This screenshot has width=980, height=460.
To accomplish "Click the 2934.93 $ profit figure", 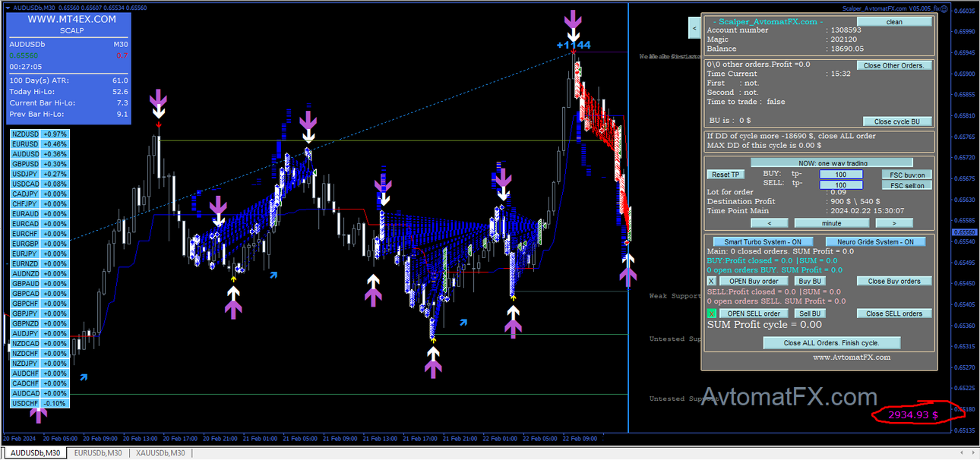I will 912,415.
